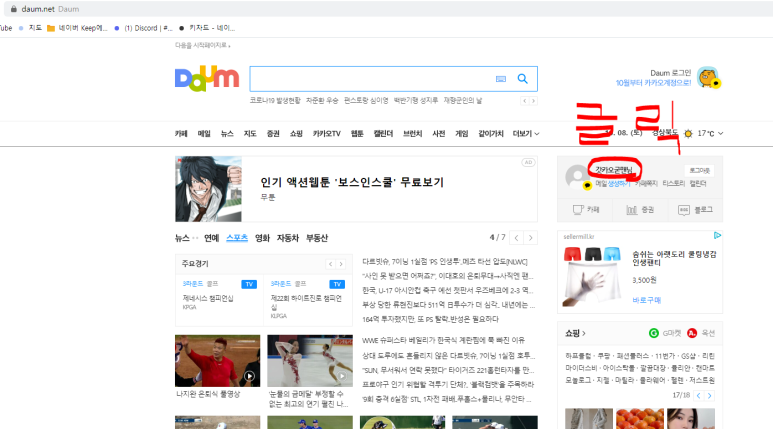Image resolution: width=773 pixels, height=429 pixels.
Task: Click the red 옥션 icon
Action: (692, 333)
